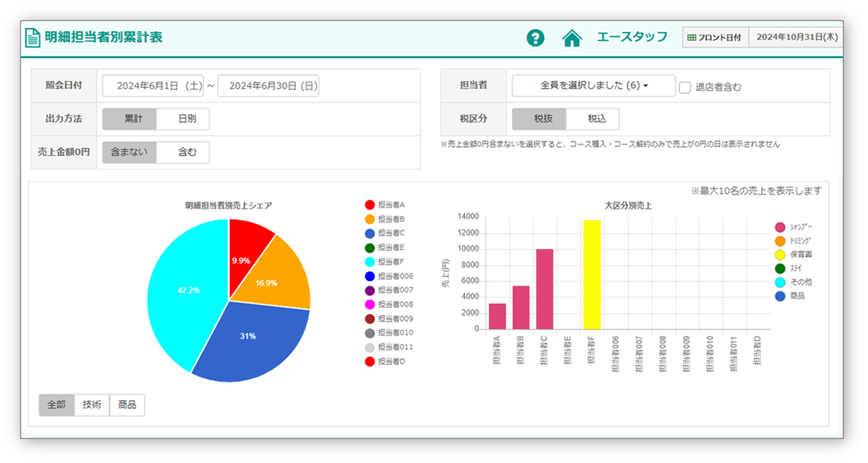Toggle 担当者A legend swatch
Viewport: 868px width, 463px height.
pos(370,205)
